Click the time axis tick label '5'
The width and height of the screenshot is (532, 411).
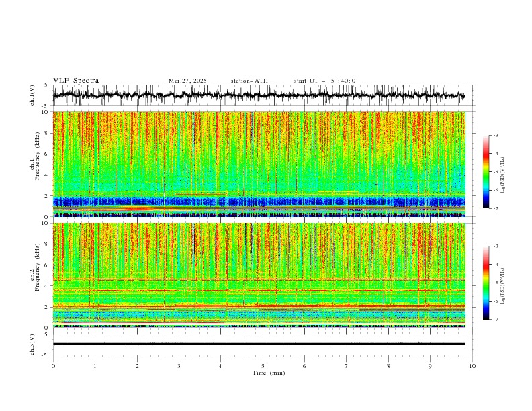coord(263,366)
